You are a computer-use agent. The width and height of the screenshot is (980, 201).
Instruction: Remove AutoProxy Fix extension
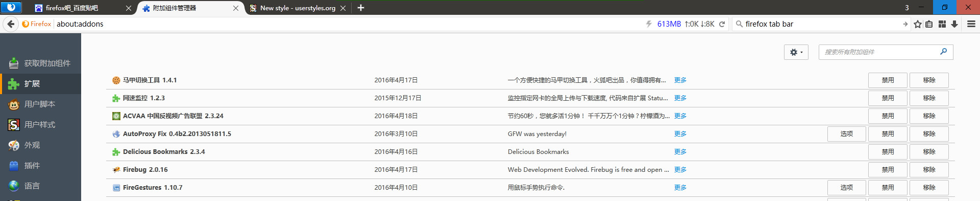[929, 134]
